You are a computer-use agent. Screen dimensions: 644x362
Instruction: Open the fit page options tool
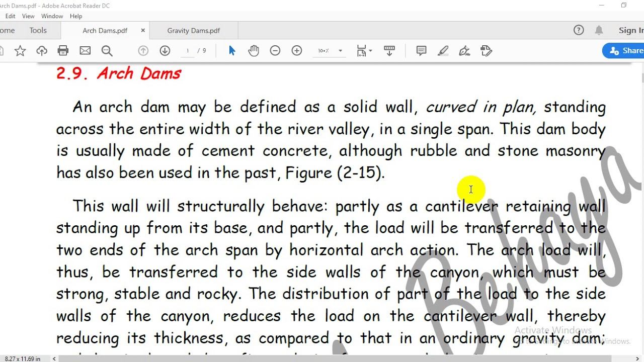coord(364,51)
